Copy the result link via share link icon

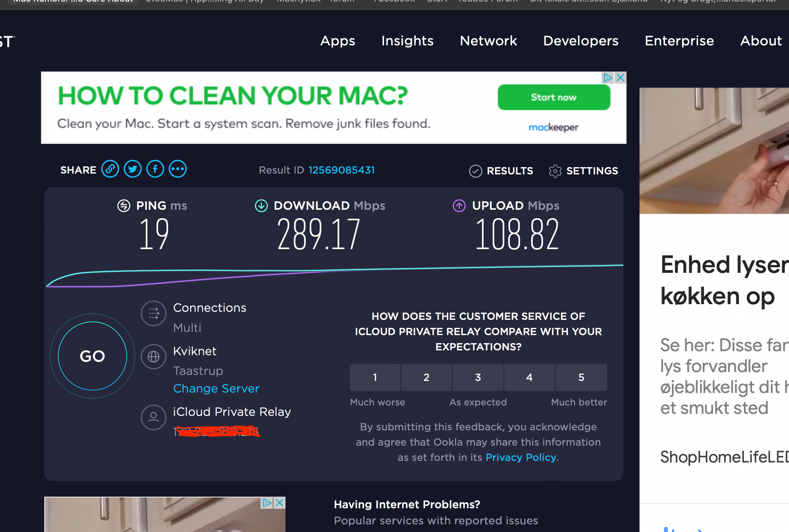(110, 169)
